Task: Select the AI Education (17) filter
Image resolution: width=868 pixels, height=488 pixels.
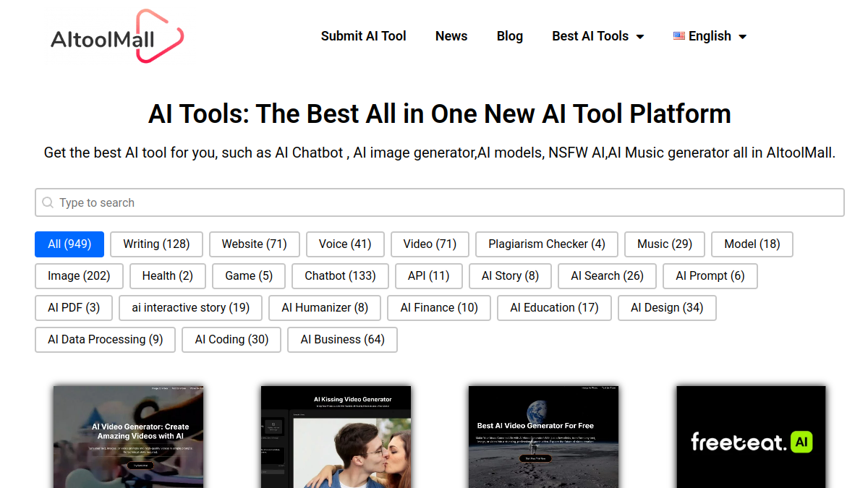Action: click(x=554, y=308)
